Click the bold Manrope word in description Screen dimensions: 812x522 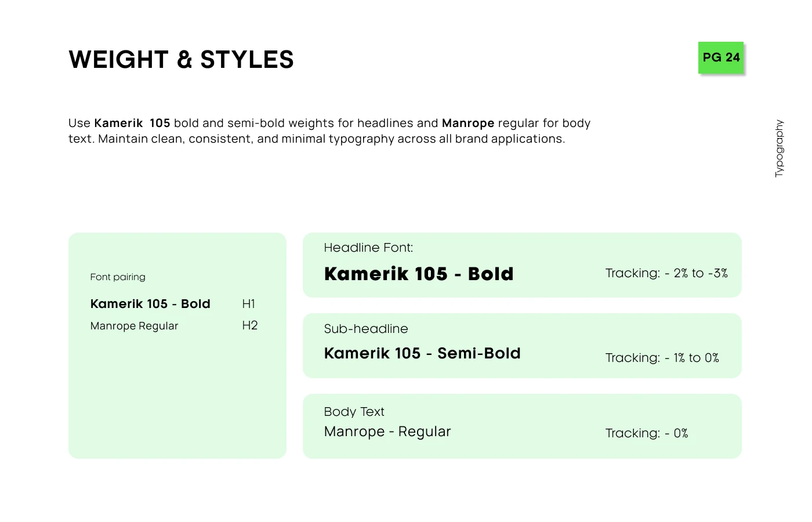point(468,123)
